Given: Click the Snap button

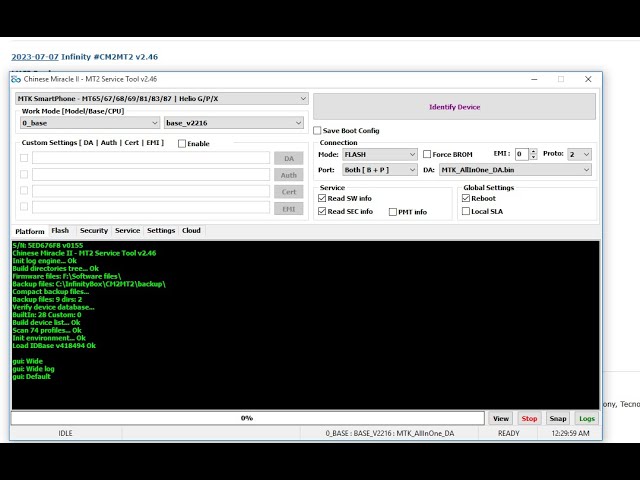Looking at the screenshot, I should click(558, 418).
